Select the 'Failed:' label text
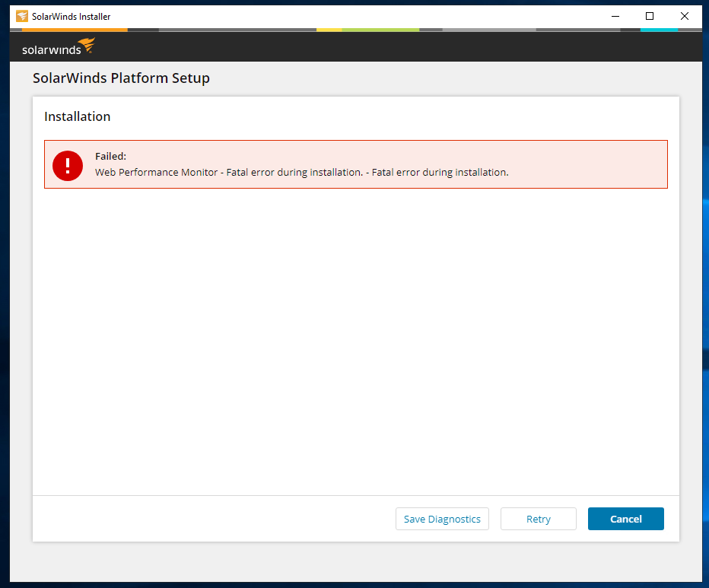This screenshot has height=588, width=709. [x=111, y=157]
